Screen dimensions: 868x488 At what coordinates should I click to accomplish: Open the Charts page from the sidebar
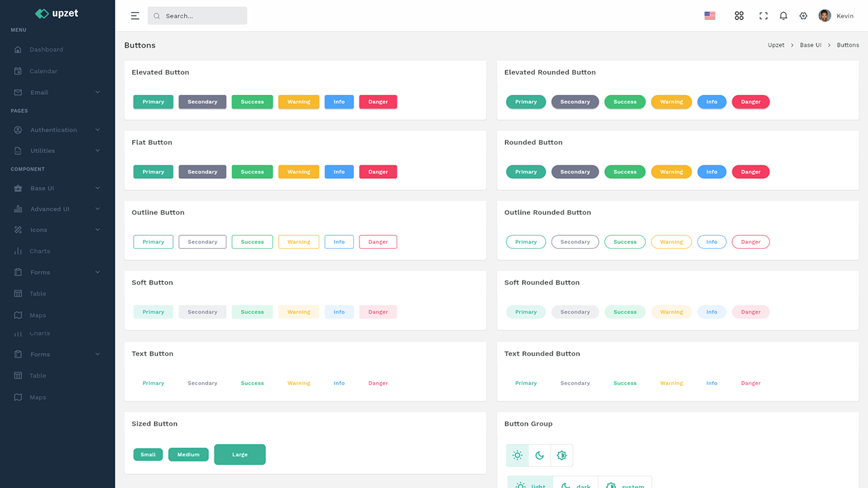[41, 251]
